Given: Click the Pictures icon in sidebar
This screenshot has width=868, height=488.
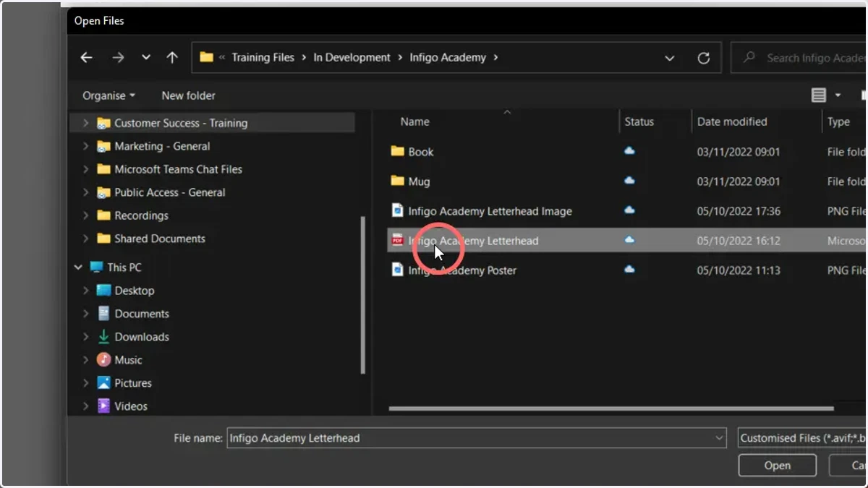Looking at the screenshot, I should 103,383.
